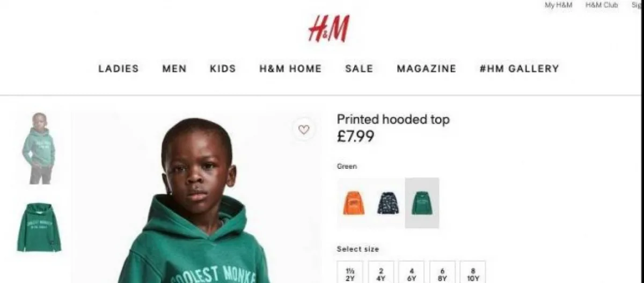This screenshot has width=644, height=283.
Task: Open the Sale section
Action: (x=359, y=69)
